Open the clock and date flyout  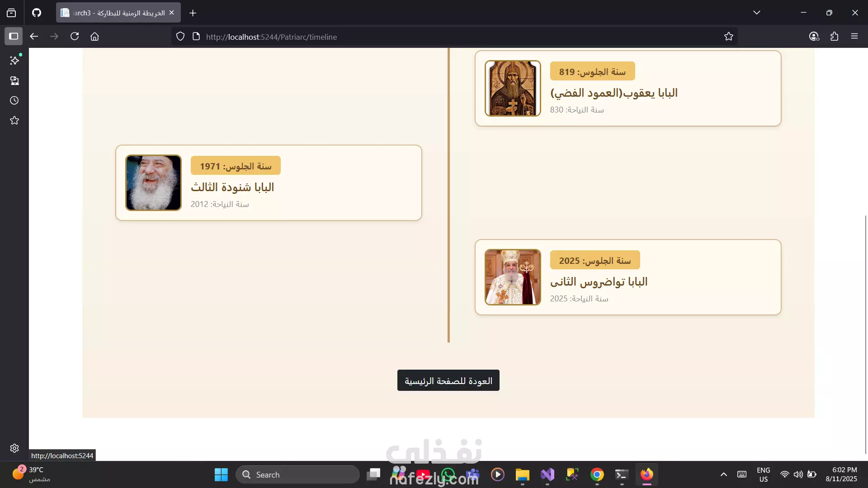click(x=841, y=474)
